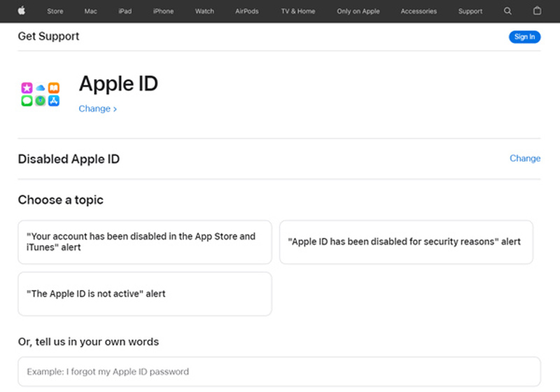Screen dimensions: 560x392
Task: Click the Apple logo icon
Action: (22, 11)
